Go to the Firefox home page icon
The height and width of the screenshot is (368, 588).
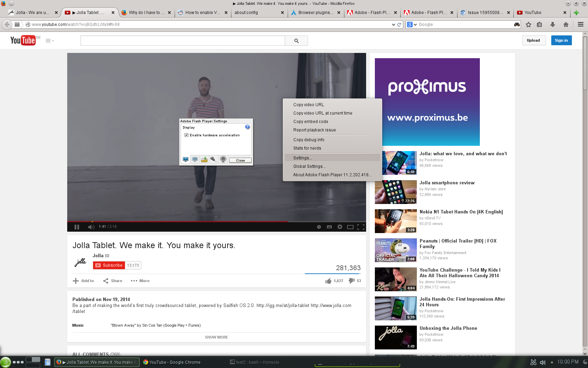click(566, 25)
